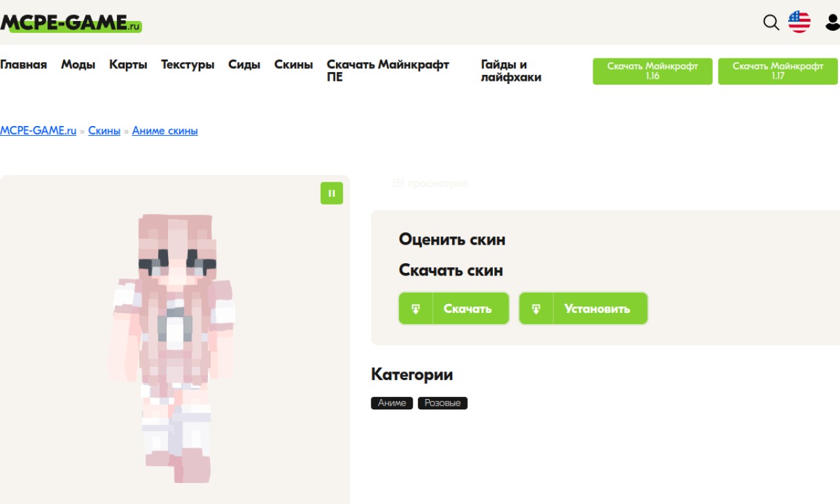The image size is (840, 504).
Task: Click the Скачать Майнкрафт 1.16 button
Action: pos(652,71)
